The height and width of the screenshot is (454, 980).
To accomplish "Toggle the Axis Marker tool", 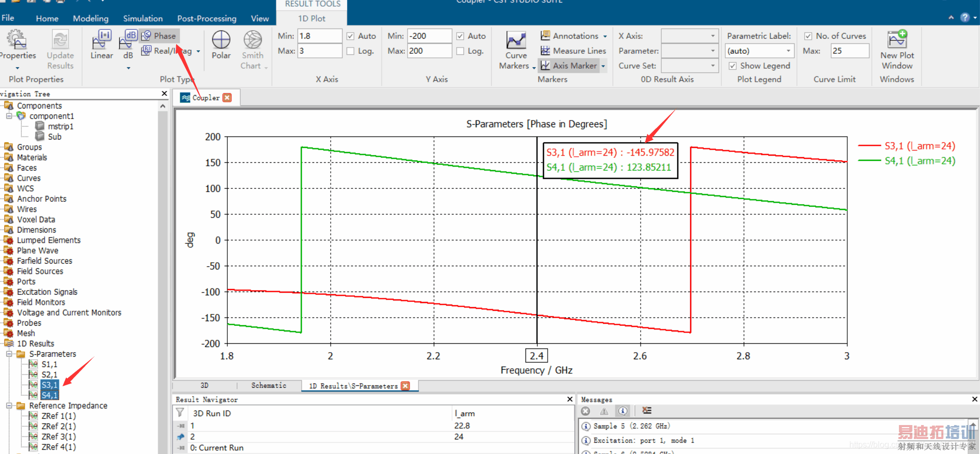I will point(569,66).
